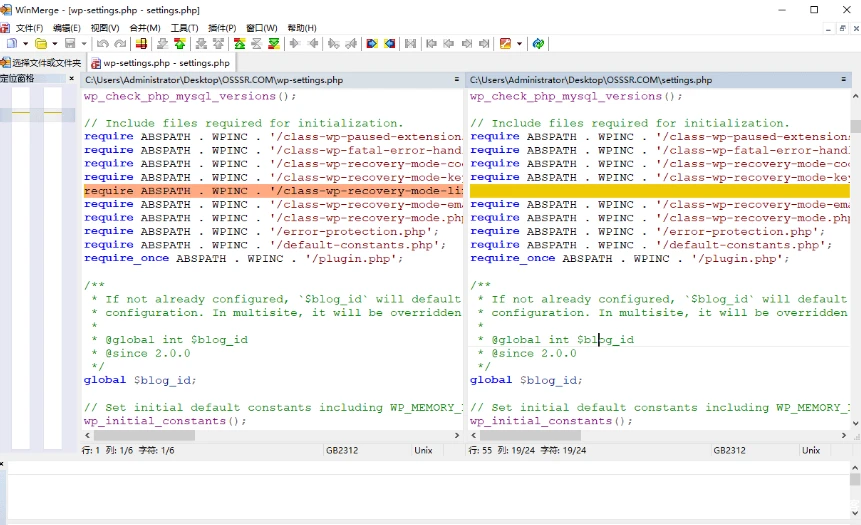Click right pane header menu icon
This screenshot has width=861, height=525.
pyautogui.click(x=843, y=80)
